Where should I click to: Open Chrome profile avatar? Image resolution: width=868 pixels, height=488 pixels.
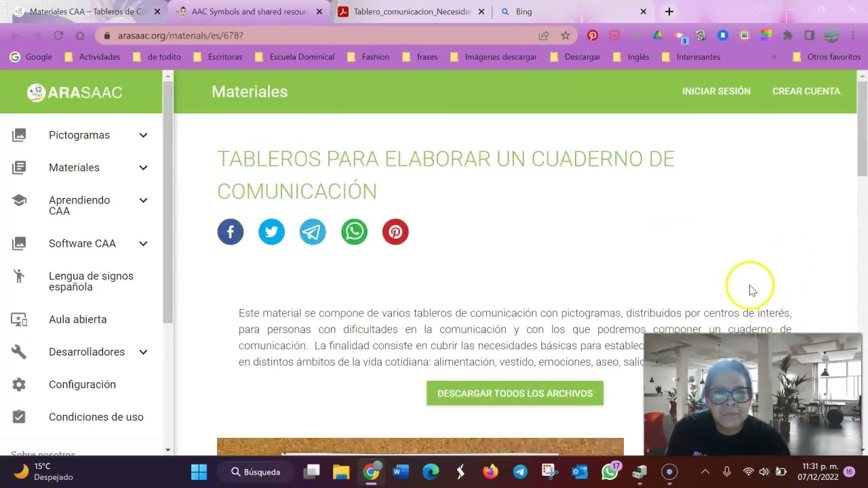(x=831, y=35)
